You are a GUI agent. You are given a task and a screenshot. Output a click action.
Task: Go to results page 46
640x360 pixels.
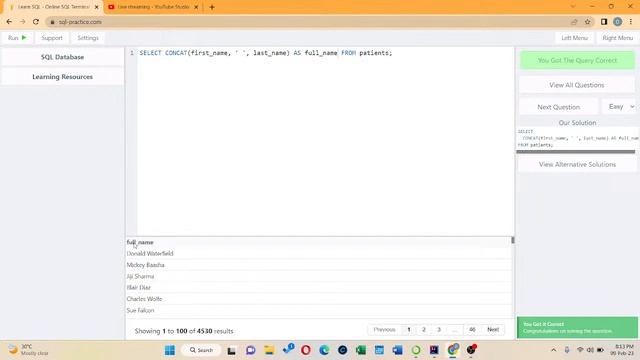point(472,329)
